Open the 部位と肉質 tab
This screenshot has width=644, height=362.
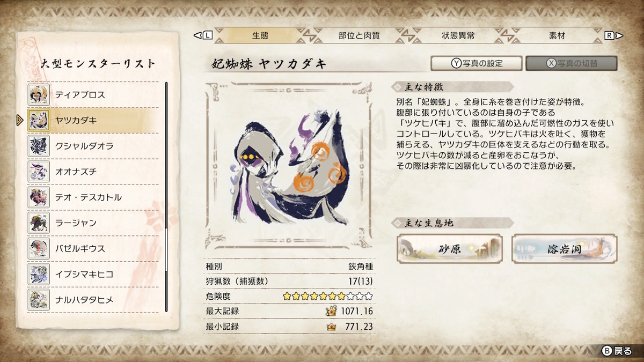coord(359,36)
